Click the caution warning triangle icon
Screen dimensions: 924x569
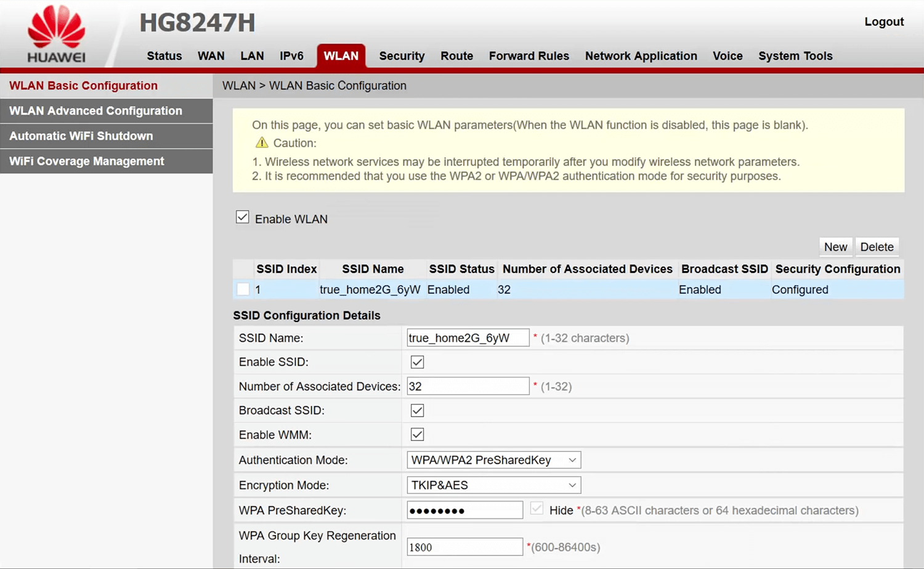262,143
